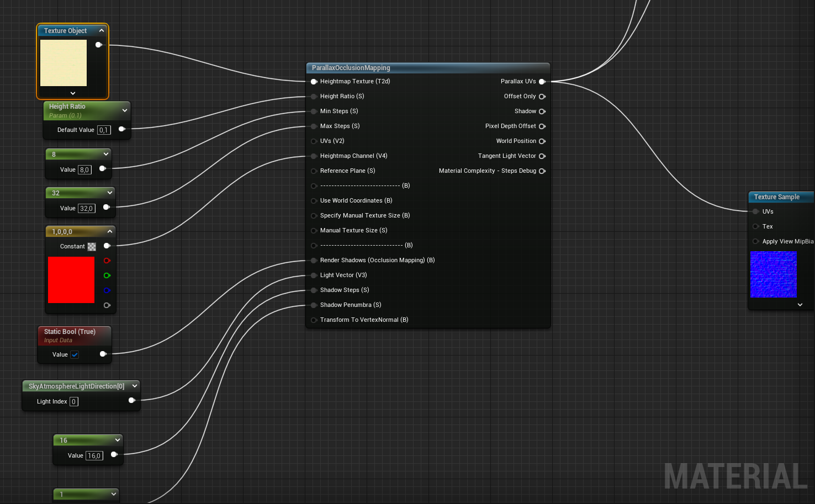Click the Render Shadows (Occlusion Mapping) input pin
The height and width of the screenshot is (504, 815).
click(314, 261)
